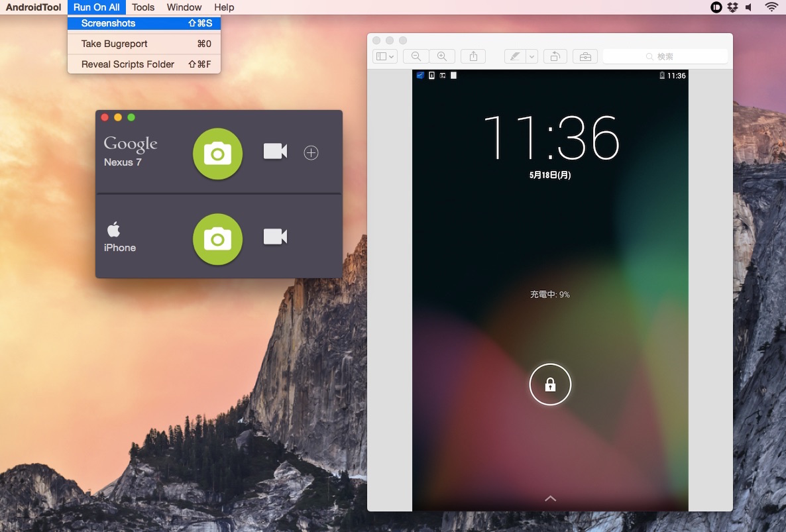Open the sidebar view dropdown in Preview
This screenshot has width=786, height=532.
pyautogui.click(x=385, y=56)
